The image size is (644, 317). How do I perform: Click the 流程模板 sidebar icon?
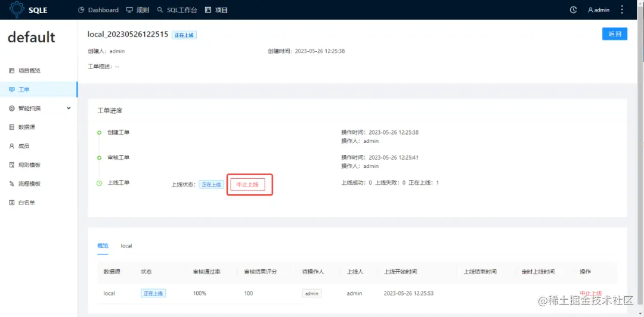(x=11, y=184)
